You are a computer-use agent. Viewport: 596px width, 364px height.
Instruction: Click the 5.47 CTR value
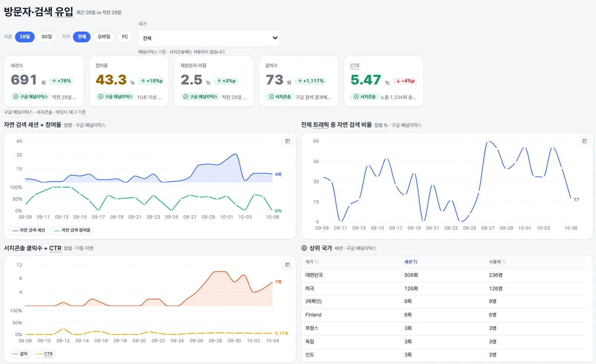tap(365, 80)
